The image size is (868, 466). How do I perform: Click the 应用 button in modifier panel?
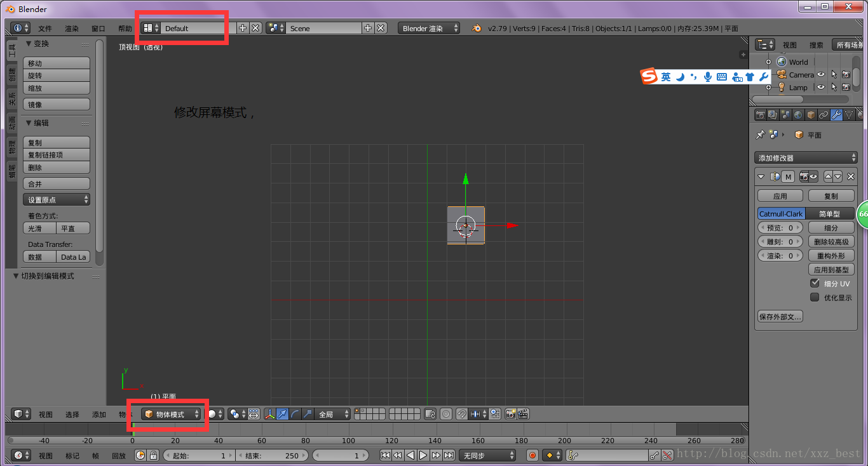(780, 196)
